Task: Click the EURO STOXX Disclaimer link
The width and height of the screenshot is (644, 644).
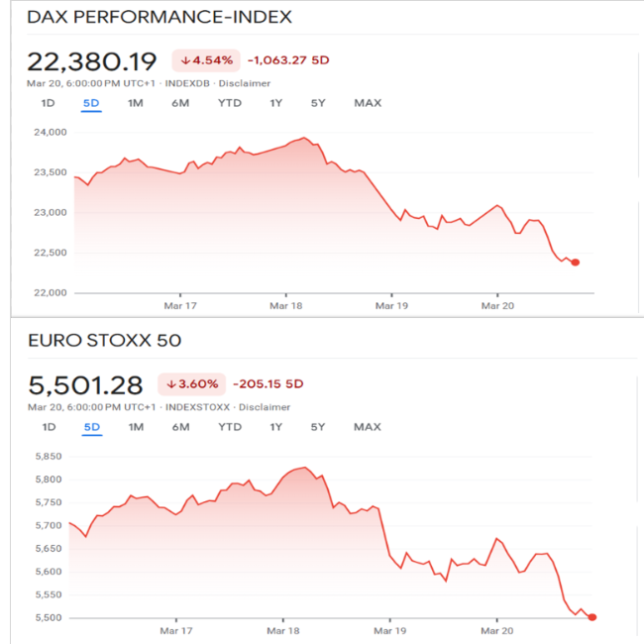Action: click(265, 407)
